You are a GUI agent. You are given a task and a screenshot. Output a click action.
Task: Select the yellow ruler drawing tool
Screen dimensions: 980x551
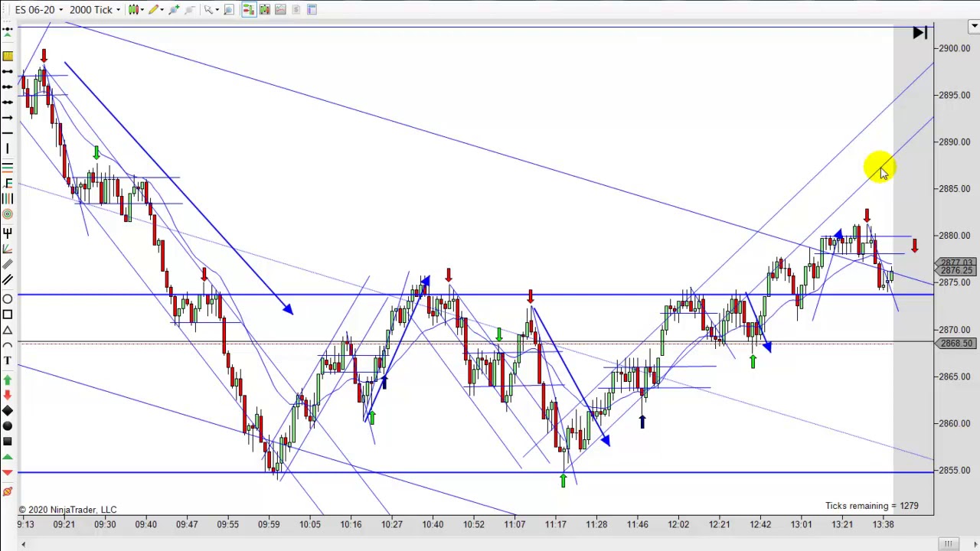[8, 57]
